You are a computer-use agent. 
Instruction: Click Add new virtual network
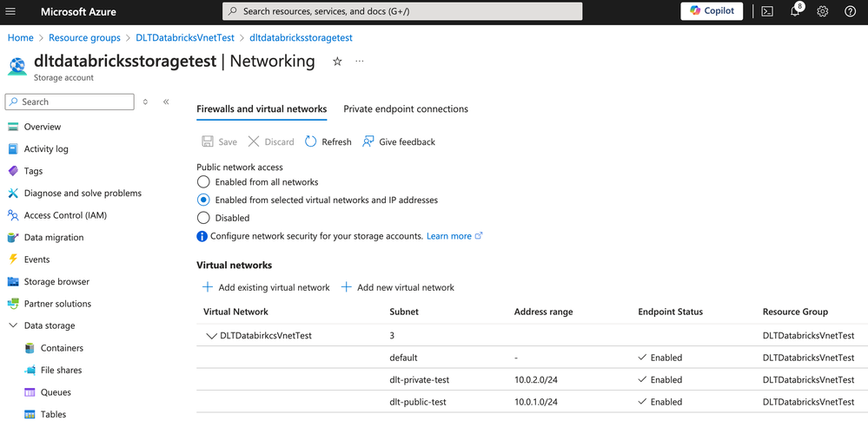[397, 287]
